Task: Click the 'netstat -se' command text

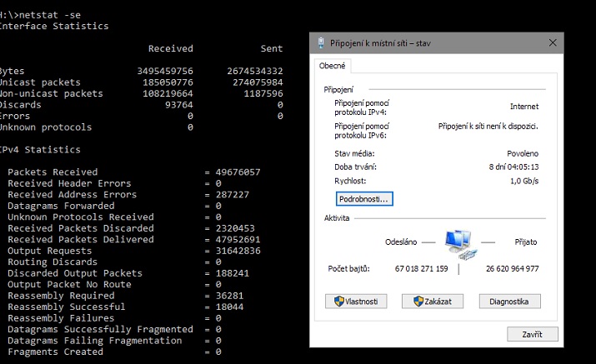Action: [x=50, y=15]
